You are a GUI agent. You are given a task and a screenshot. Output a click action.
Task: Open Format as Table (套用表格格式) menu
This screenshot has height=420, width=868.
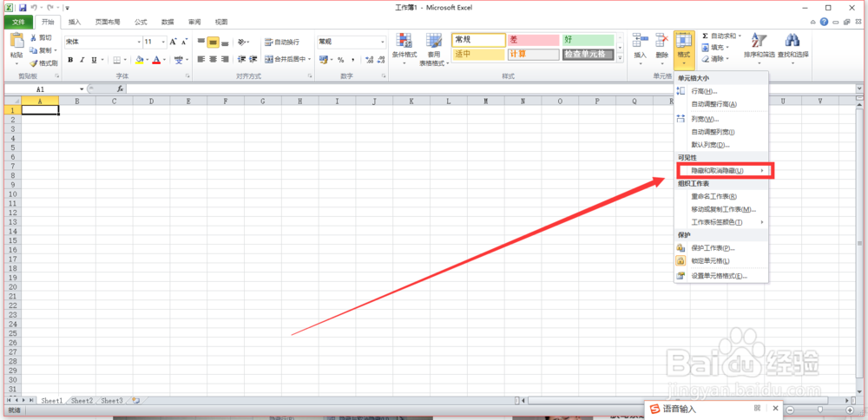point(433,49)
